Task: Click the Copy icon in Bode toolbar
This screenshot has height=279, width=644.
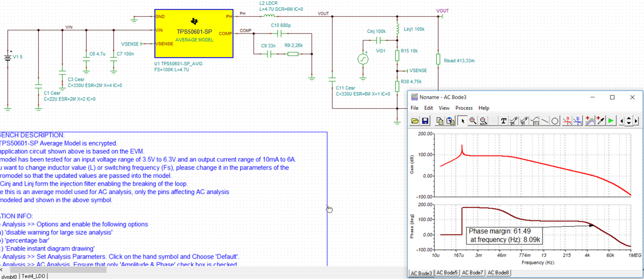Action: (x=440, y=121)
